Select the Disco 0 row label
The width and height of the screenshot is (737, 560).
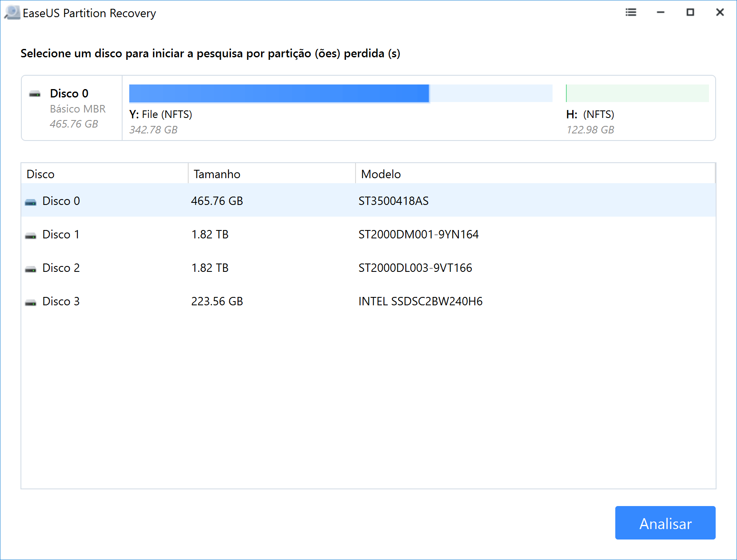coord(61,201)
